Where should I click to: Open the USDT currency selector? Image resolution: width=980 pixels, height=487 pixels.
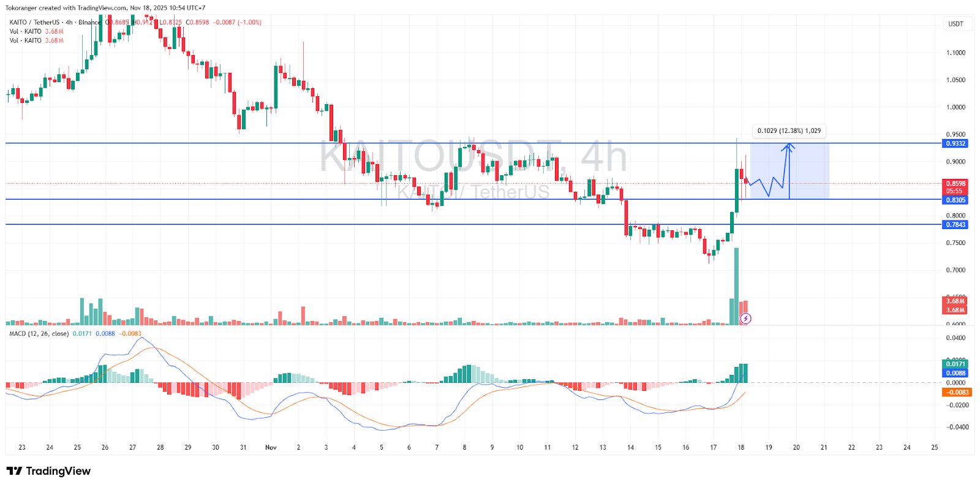[956, 24]
